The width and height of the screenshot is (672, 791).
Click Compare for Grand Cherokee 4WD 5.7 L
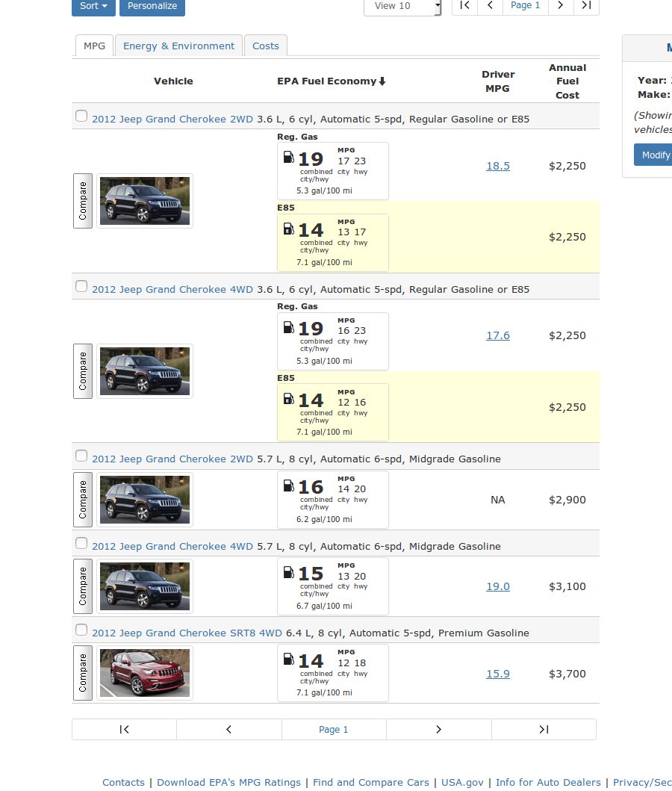click(83, 586)
